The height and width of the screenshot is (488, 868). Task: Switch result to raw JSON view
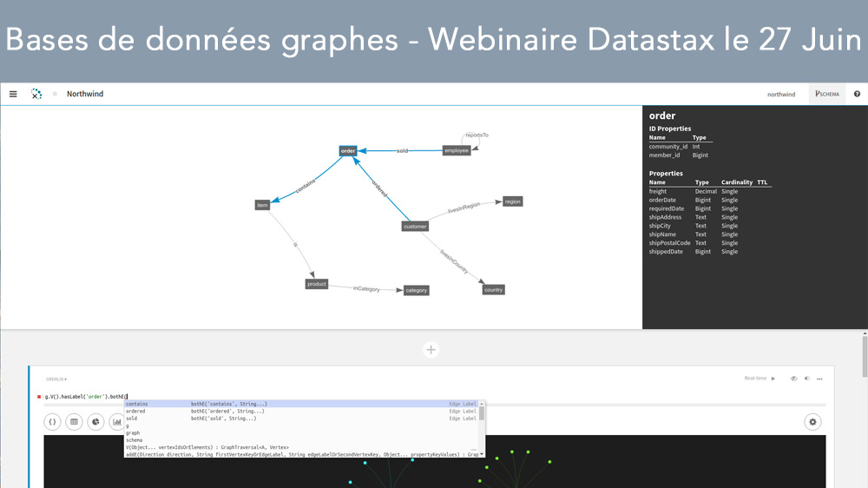point(52,422)
